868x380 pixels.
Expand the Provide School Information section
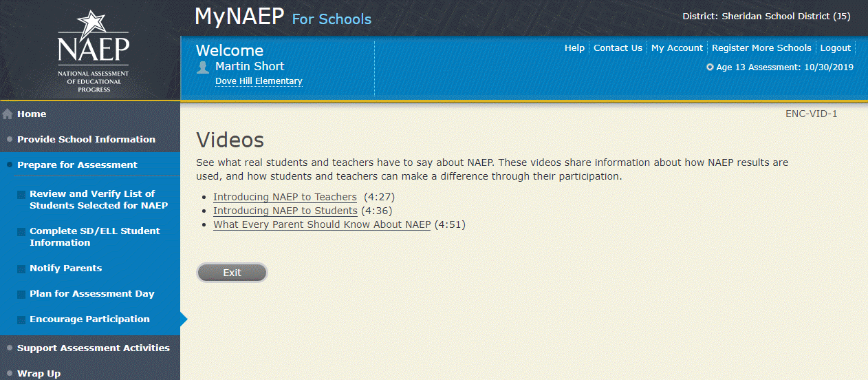pyautogui.click(x=86, y=139)
